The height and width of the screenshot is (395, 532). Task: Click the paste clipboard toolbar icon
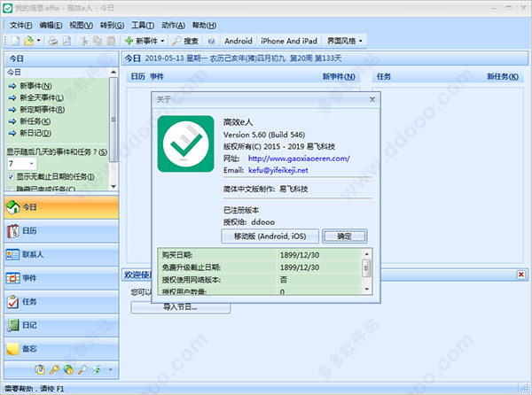(x=112, y=41)
